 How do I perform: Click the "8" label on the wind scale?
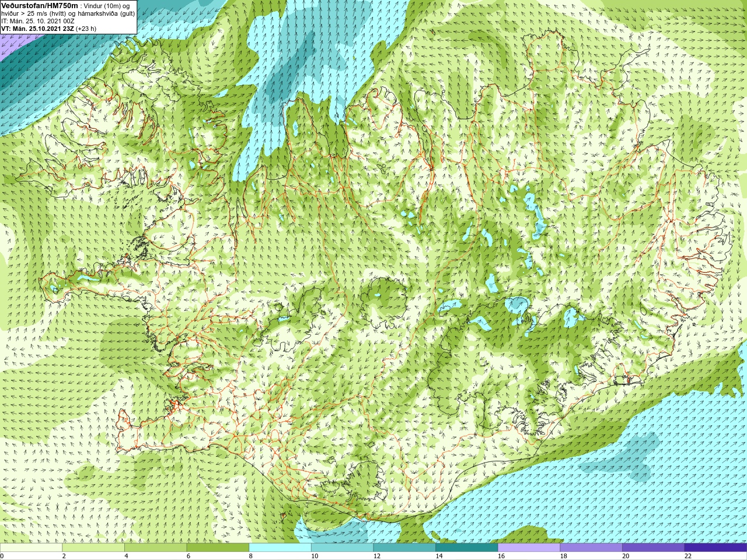(x=251, y=556)
